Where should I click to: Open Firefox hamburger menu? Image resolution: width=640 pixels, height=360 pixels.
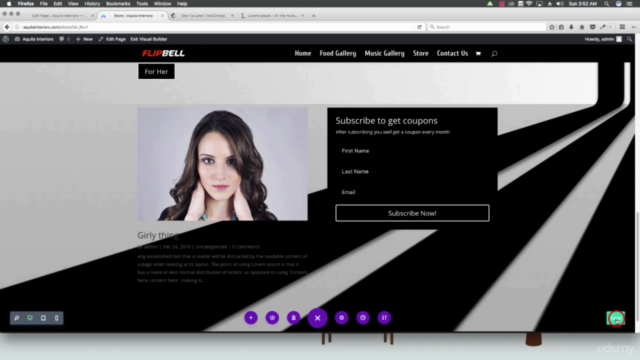click(x=622, y=27)
